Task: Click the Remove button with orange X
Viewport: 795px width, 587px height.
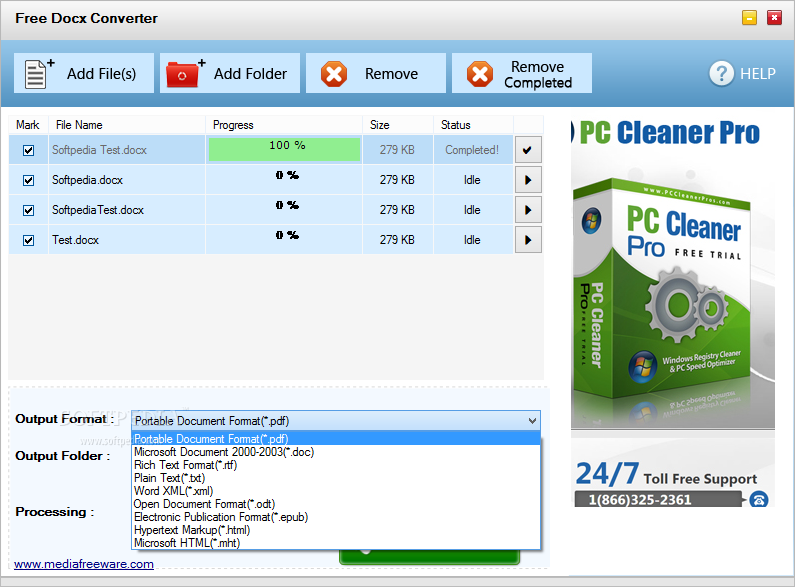Action: click(376, 74)
